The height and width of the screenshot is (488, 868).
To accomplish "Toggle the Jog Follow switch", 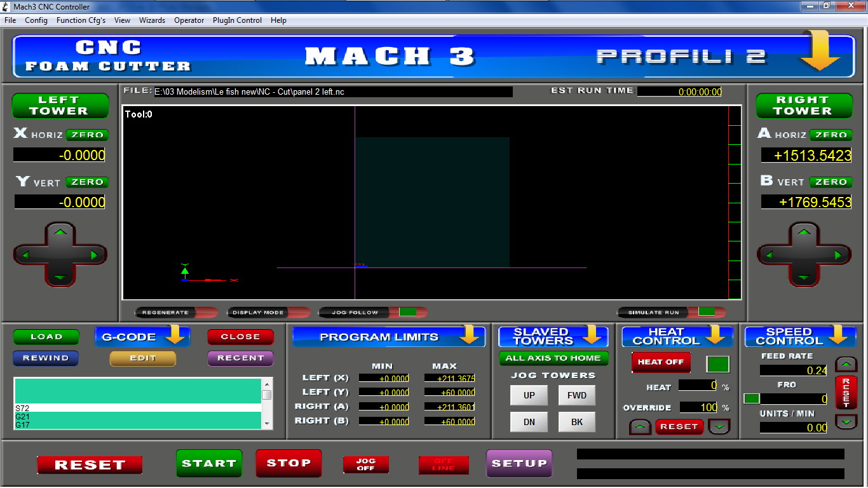I will [407, 312].
